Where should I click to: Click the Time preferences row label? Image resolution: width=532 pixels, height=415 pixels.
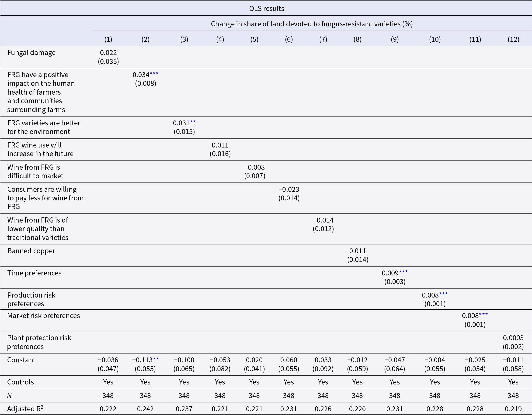(x=34, y=273)
